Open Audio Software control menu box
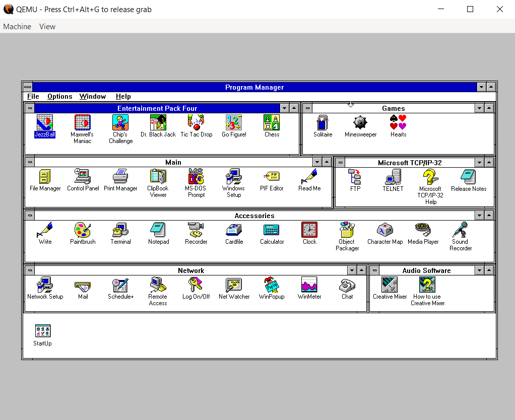This screenshot has height=420, width=515. point(374,270)
